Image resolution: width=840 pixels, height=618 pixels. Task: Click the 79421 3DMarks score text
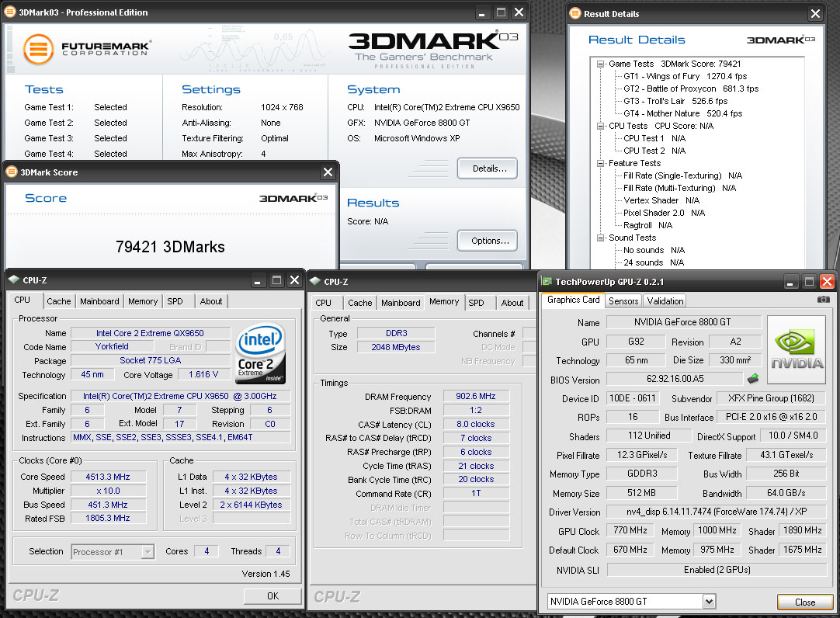coord(170,247)
